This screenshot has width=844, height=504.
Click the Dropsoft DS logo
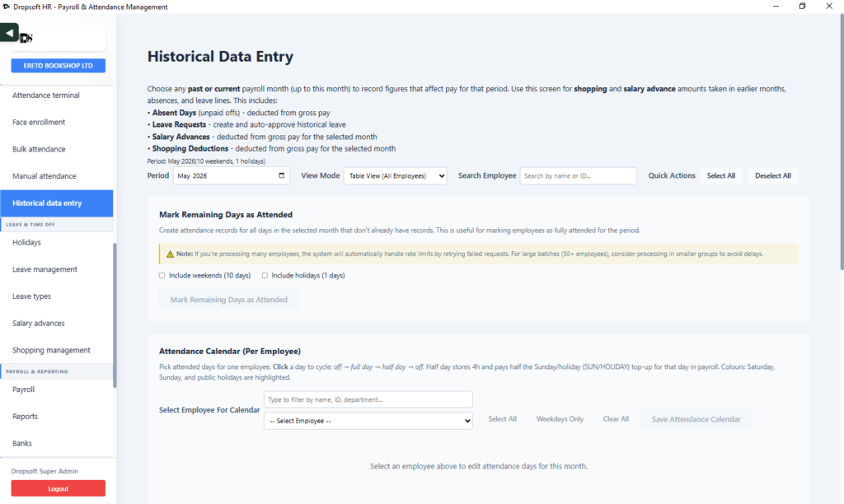(x=26, y=38)
